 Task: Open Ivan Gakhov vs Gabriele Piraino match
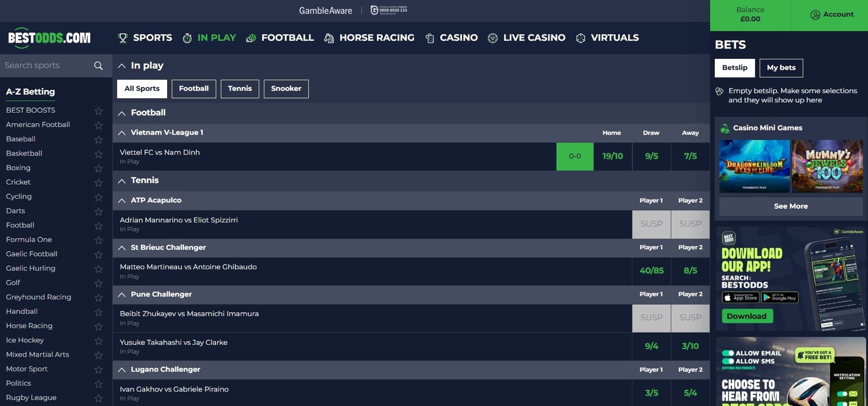click(174, 389)
